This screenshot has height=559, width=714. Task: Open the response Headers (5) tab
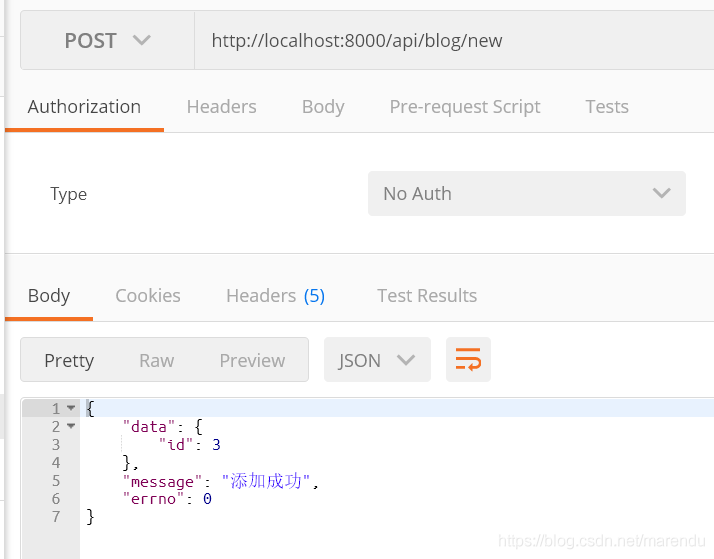coord(275,296)
